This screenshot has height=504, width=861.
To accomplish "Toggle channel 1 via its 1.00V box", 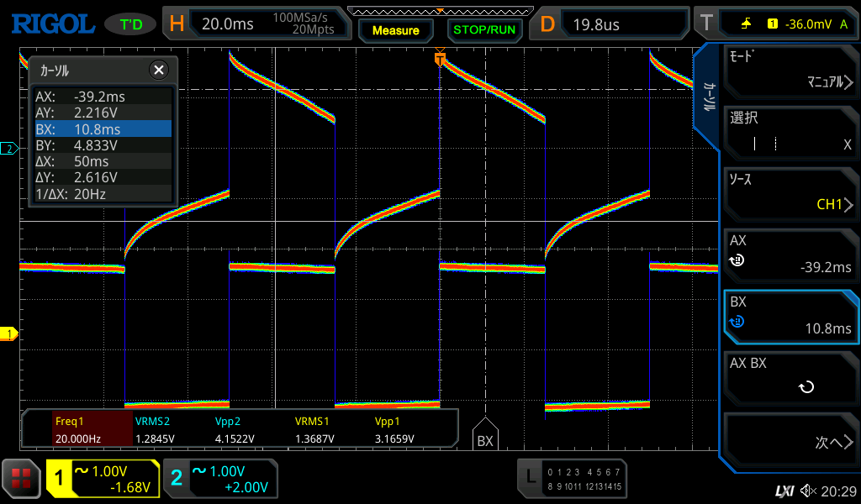I will (103, 479).
